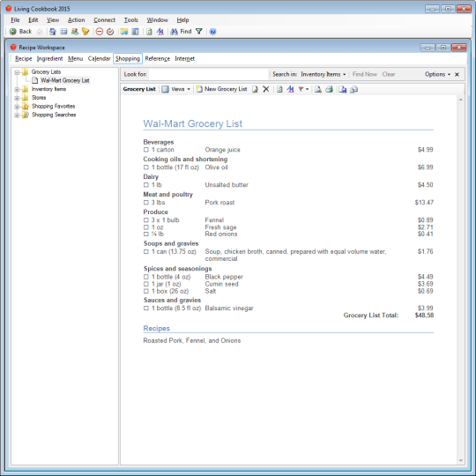Click the funnel filter icon beside Find
Viewport: 476px width, 476px height.
pyautogui.click(x=199, y=31)
